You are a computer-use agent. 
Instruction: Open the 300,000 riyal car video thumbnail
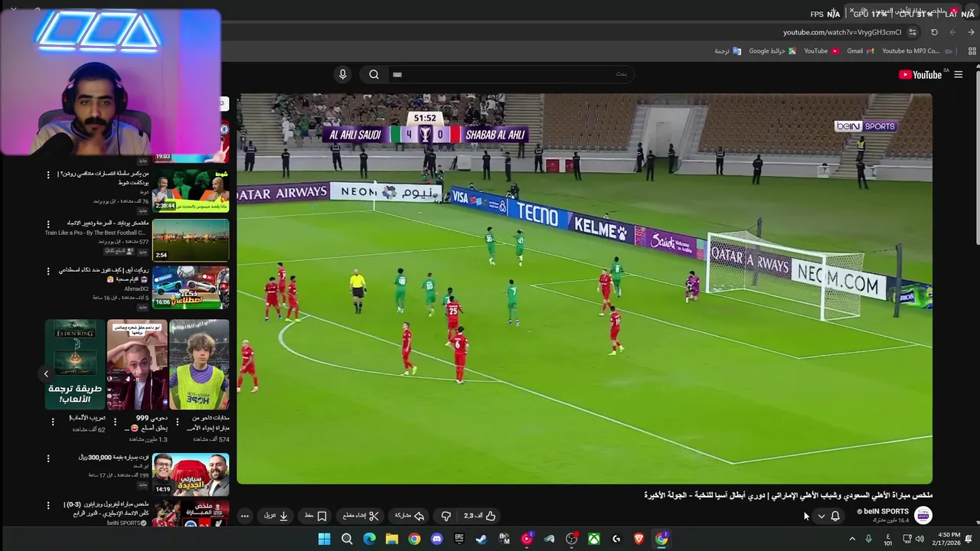click(191, 474)
